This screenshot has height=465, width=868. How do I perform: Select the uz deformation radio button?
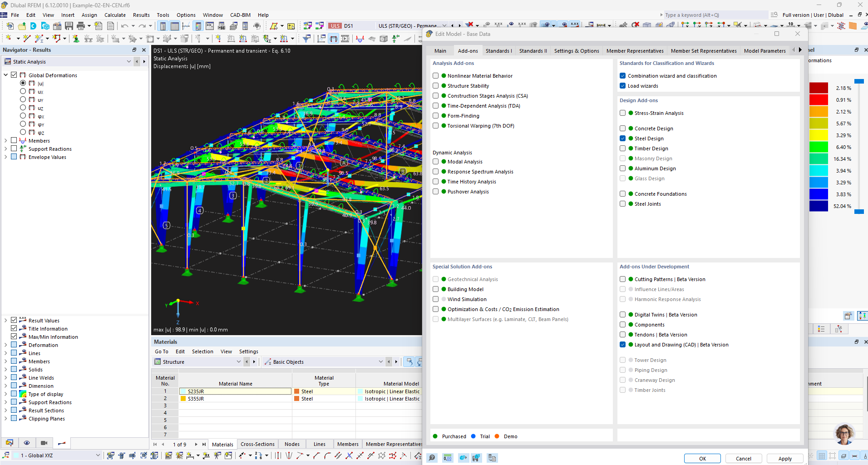tap(23, 108)
